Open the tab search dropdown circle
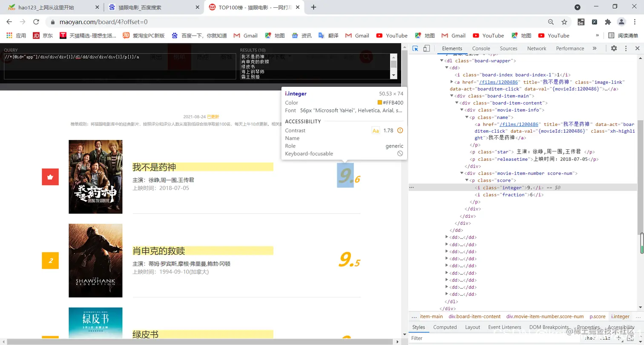Viewport: 644px width, 345px height. (578, 7)
